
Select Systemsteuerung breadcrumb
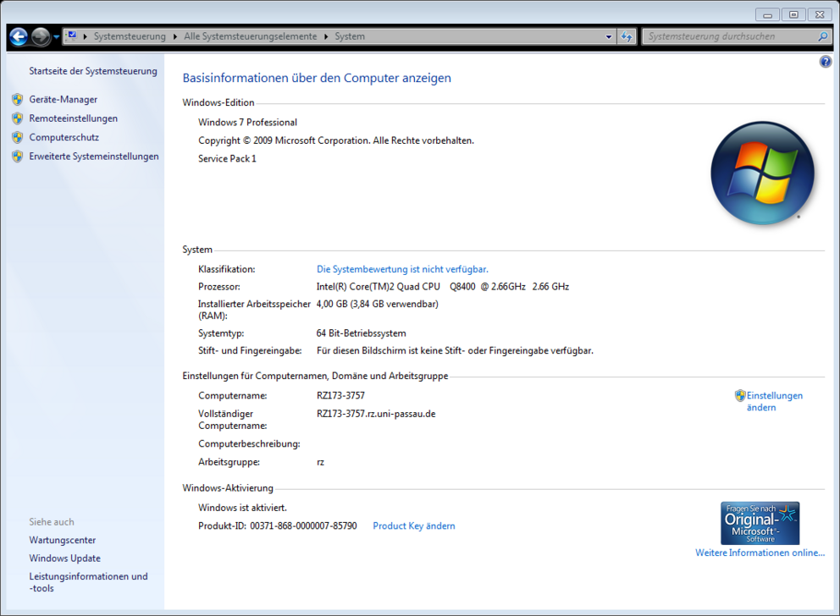tap(130, 37)
